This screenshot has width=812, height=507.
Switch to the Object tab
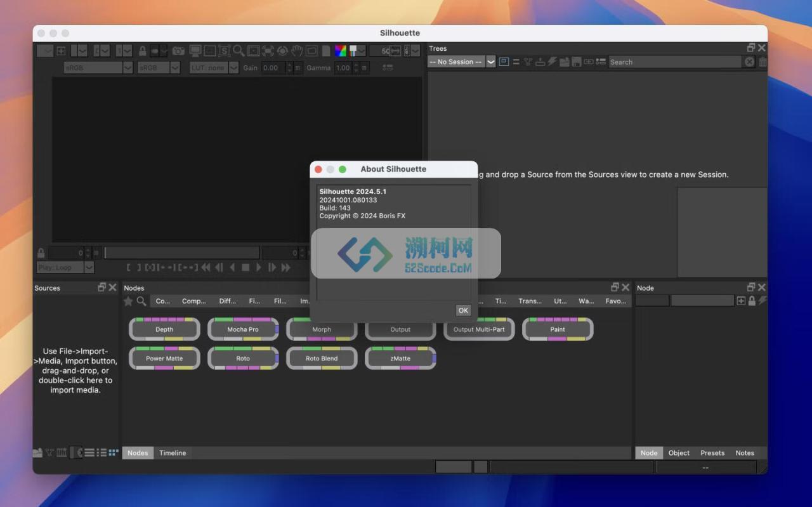679,452
